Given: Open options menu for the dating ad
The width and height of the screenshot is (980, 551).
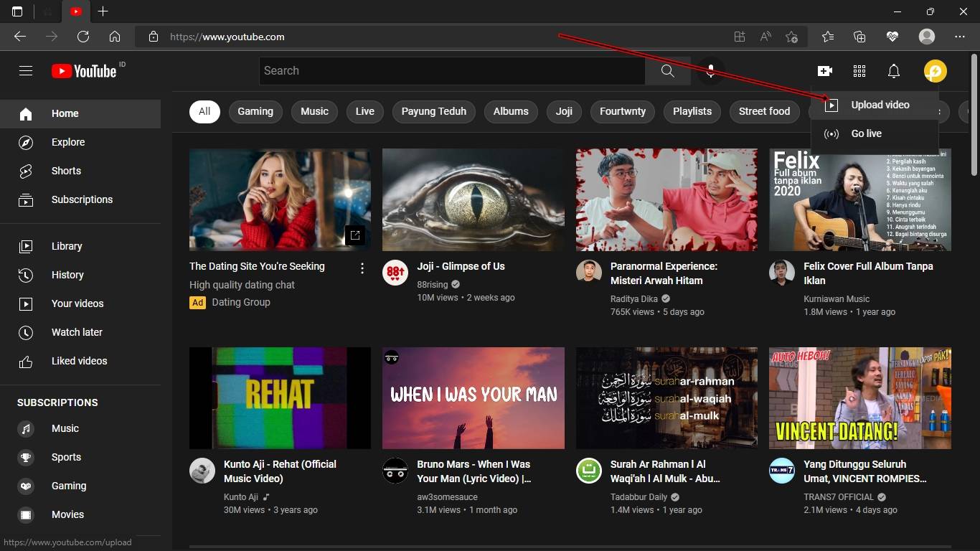Looking at the screenshot, I should (x=362, y=268).
